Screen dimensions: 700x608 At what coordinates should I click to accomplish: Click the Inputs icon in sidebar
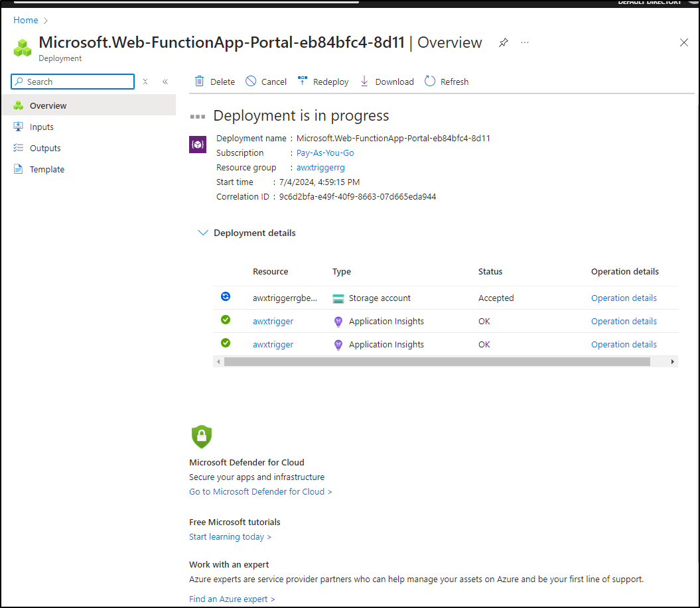(x=19, y=127)
